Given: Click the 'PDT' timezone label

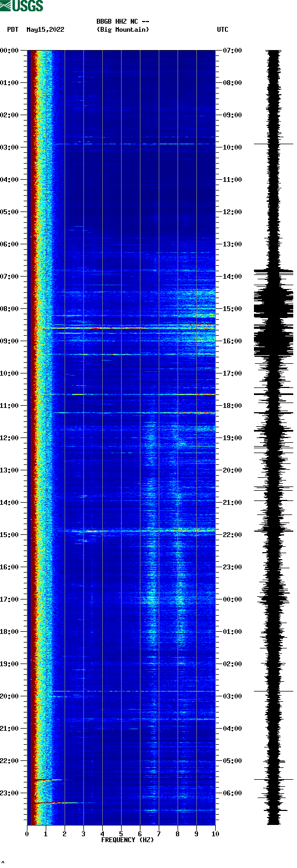Looking at the screenshot, I should coord(13,30).
